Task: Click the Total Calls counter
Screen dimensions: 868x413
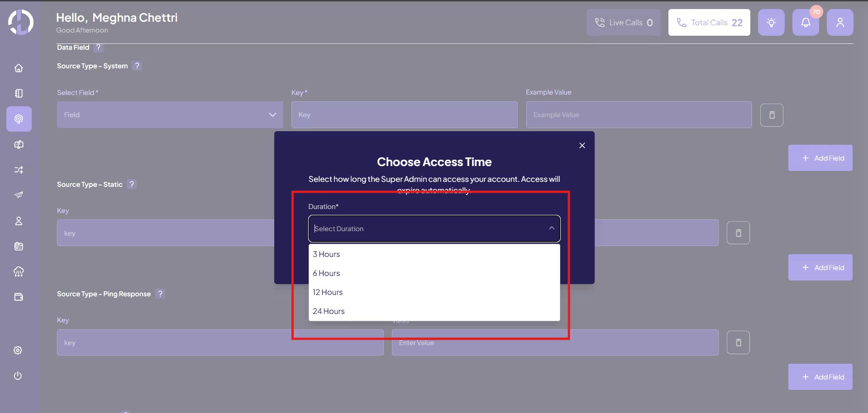Action: (709, 22)
